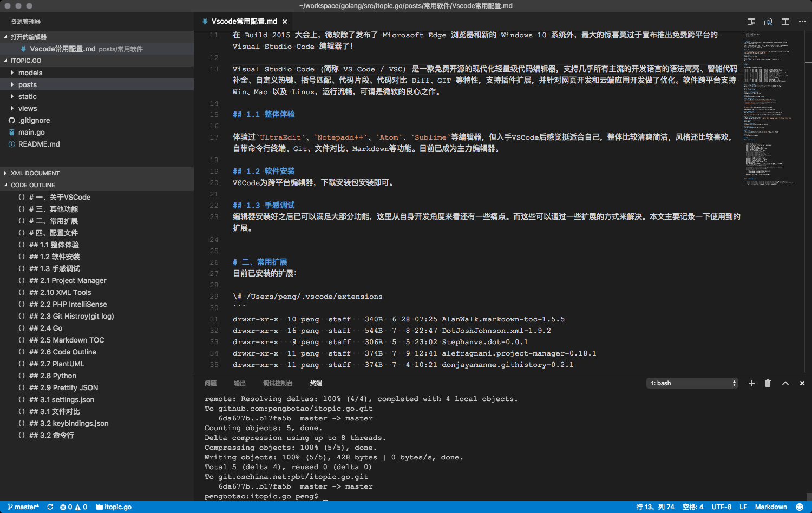812x513 pixels.
Task: Click the main.go file icon
Action: point(12,132)
